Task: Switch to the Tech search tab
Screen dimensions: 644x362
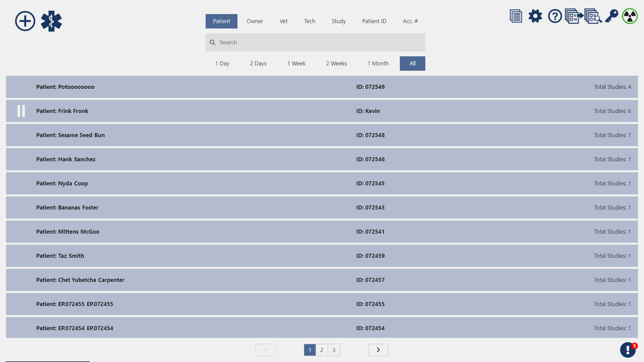Action: pyautogui.click(x=310, y=21)
